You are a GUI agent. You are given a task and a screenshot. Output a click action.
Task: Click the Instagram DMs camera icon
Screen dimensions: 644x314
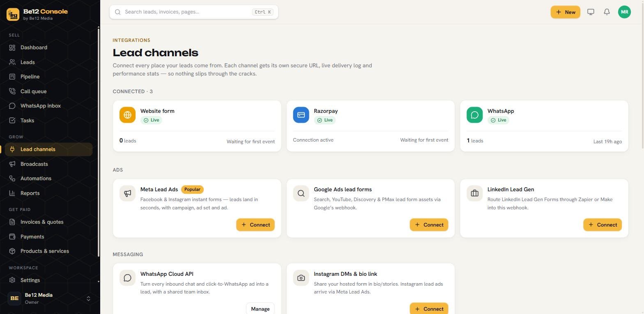(x=301, y=278)
